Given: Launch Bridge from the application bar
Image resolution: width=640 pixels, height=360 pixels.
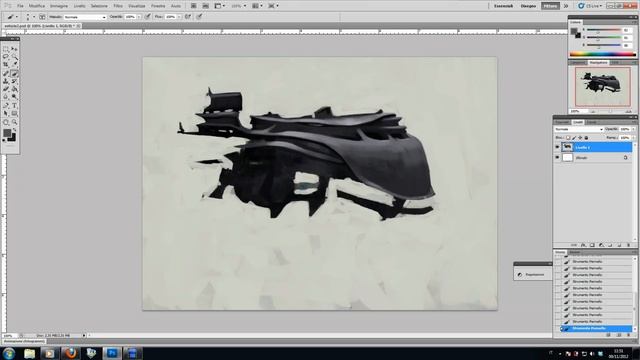Looking at the screenshot, I should pyautogui.click(x=193, y=6).
